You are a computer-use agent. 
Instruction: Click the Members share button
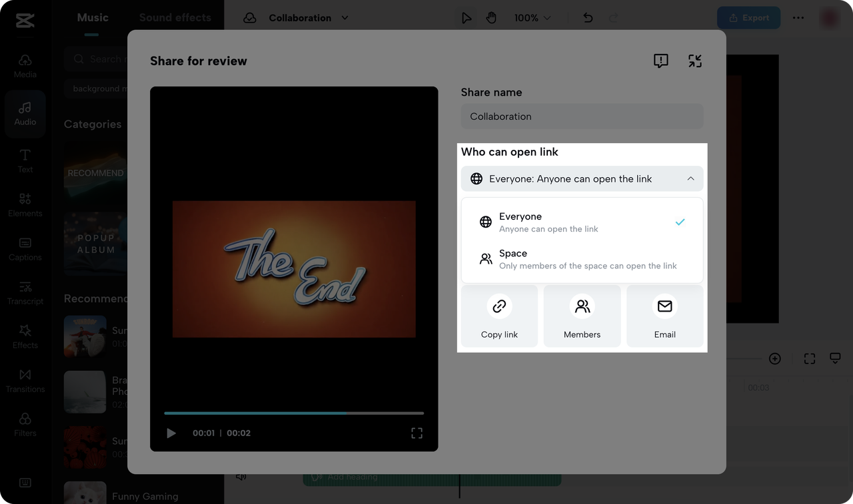[x=582, y=316]
